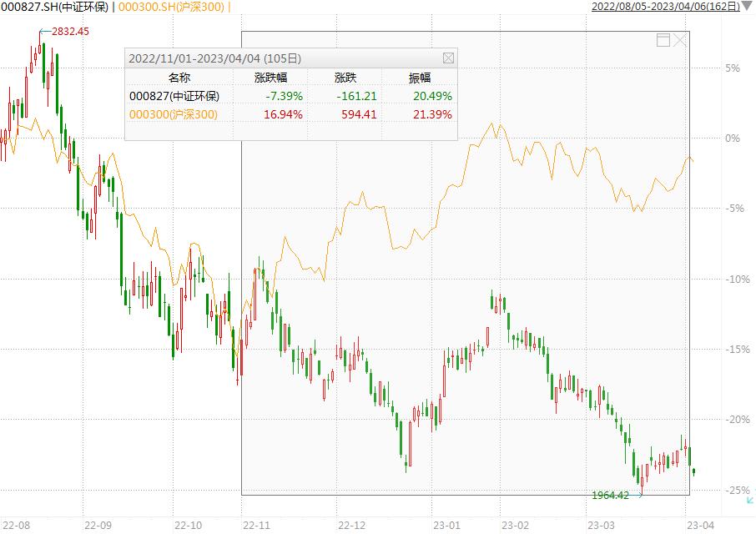756x534 pixels.
Task: Click the 涨跌幅 column header
Action: pyautogui.click(x=270, y=78)
